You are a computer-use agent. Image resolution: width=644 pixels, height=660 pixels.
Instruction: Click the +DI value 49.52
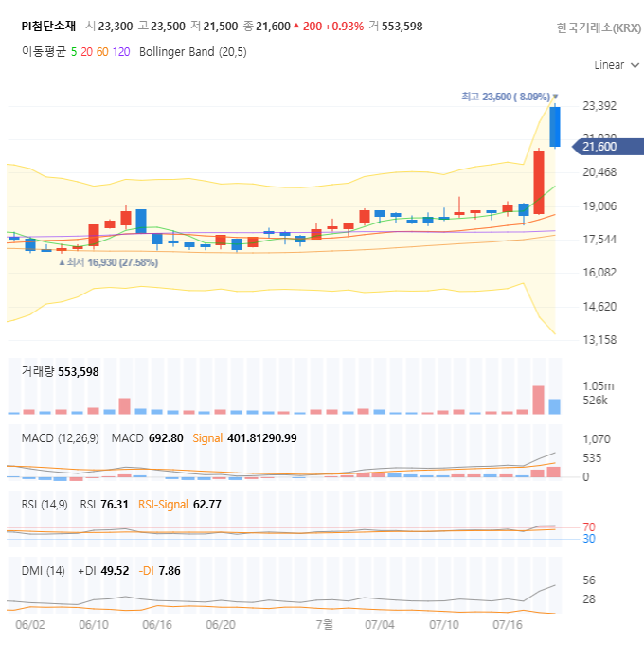pyautogui.click(x=115, y=571)
